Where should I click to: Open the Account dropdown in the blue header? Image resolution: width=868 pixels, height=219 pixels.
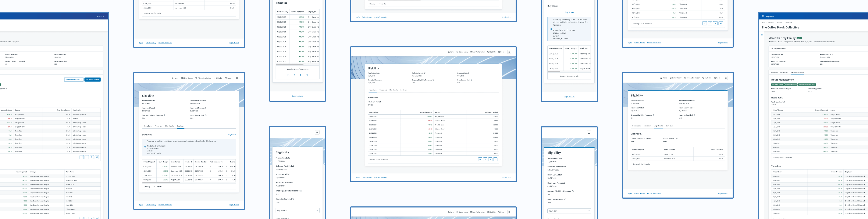(x=101, y=16)
